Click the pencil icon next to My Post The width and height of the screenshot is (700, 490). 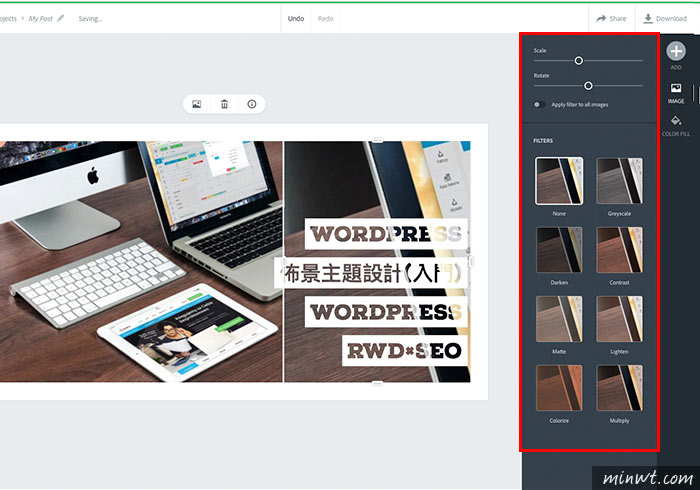tap(60, 18)
